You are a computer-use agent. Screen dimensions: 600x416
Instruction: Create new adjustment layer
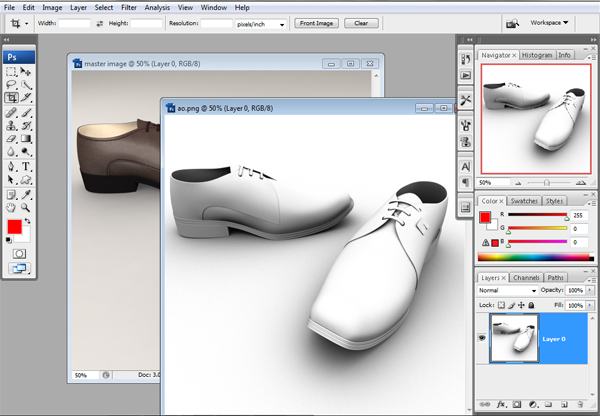tap(533, 404)
